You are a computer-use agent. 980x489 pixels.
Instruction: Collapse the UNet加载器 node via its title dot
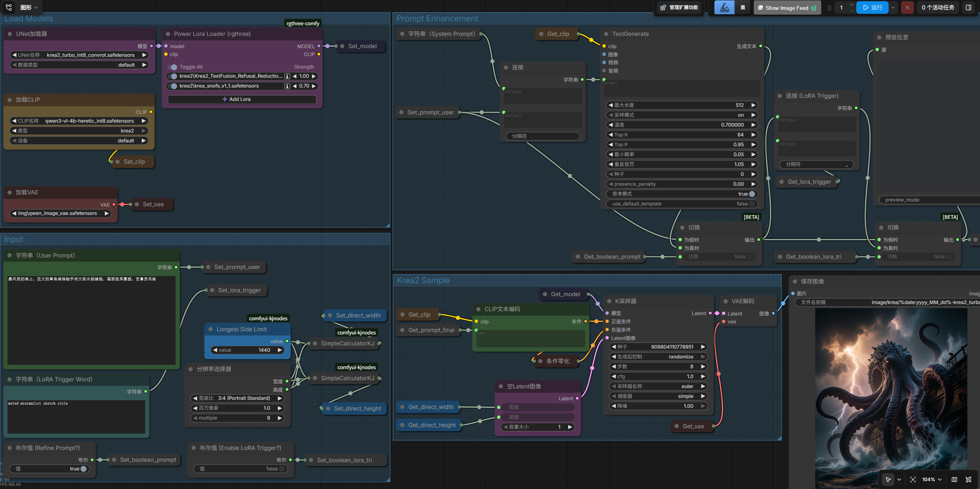(10, 34)
